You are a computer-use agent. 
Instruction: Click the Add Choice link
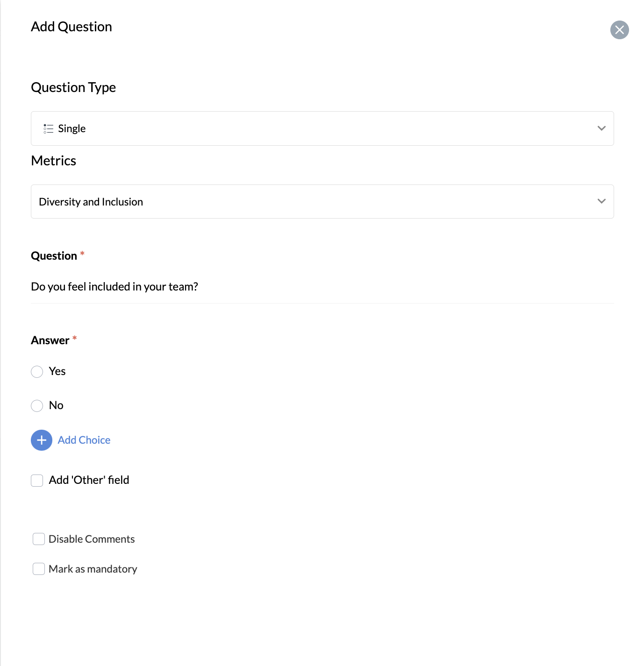[84, 440]
